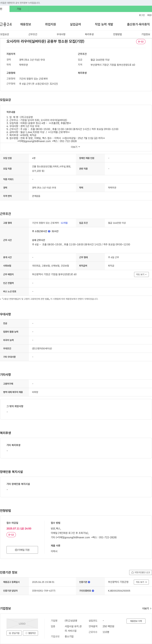Click the 모집 인원 value 4명
The image size is (152, 644).
[34, 158]
